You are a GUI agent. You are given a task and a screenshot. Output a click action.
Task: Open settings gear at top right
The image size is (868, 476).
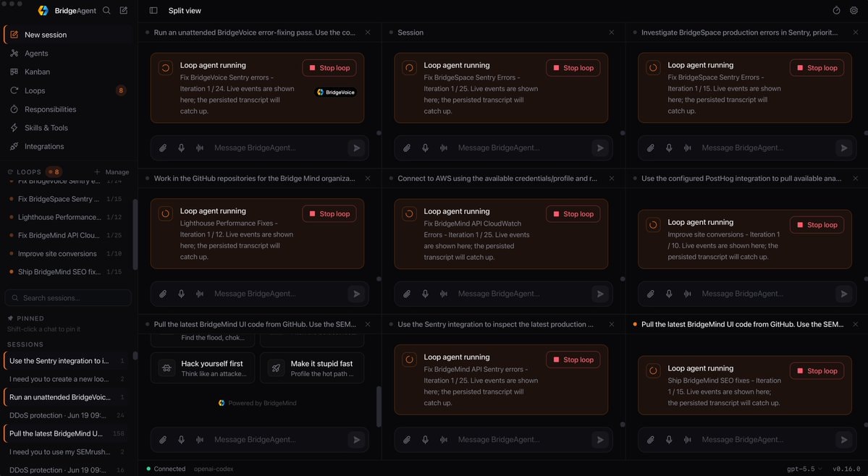click(x=854, y=11)
